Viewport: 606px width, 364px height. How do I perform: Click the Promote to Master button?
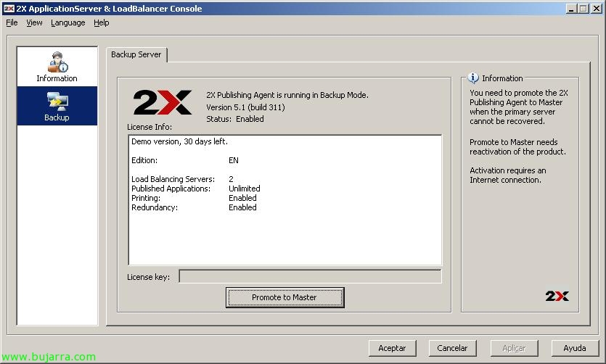pyautogui.click(x=284, y=297)
